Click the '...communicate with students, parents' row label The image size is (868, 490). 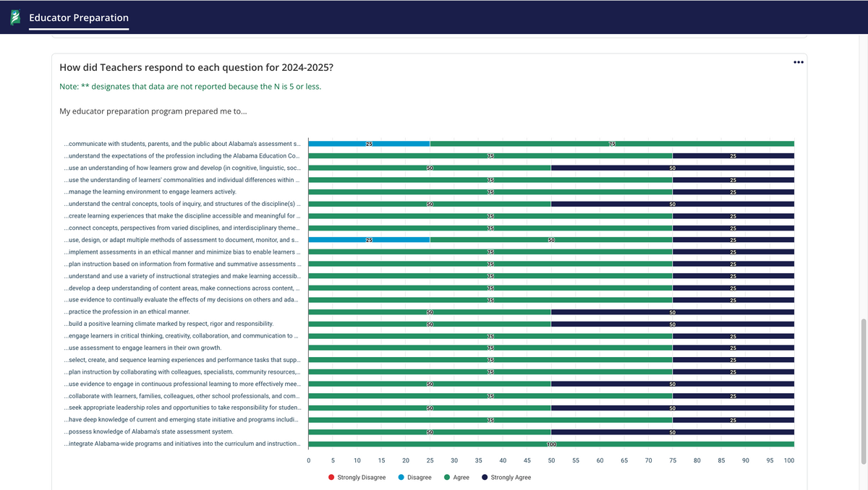coord(182,144)
